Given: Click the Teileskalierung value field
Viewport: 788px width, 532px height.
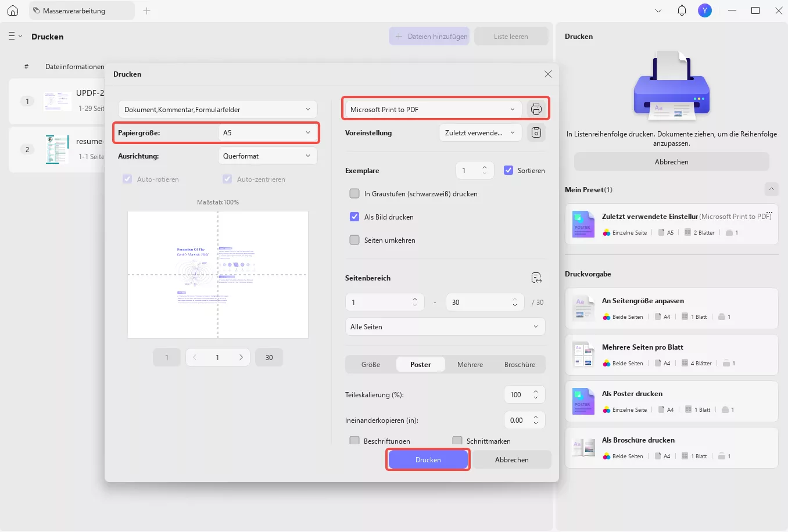Looking at the screenshot, I should (x=517, y=394).
